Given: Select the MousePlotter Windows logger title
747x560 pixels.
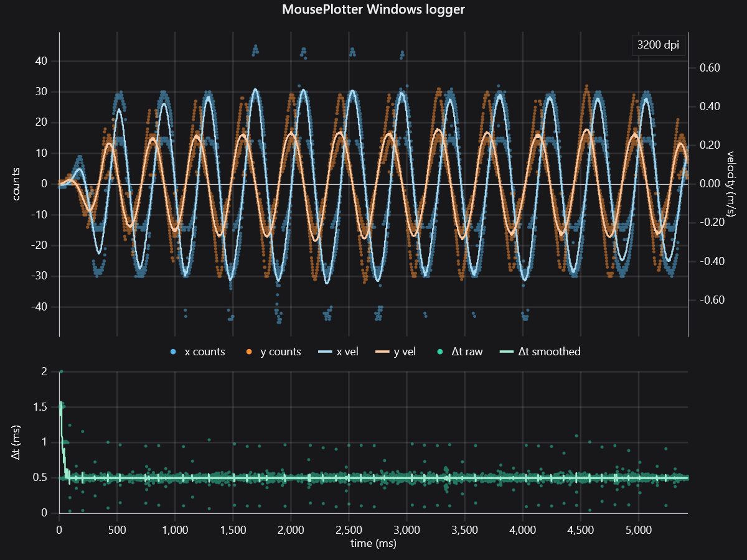Looking at the screenshot, I should [x=374, y=10].
